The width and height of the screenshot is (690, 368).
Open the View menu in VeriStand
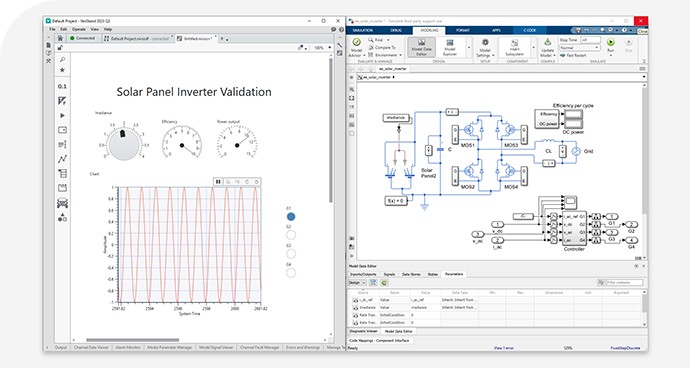tap(95, 29)
